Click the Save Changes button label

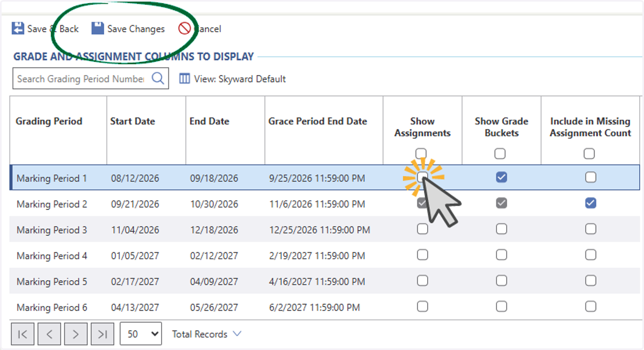(136, 29)
